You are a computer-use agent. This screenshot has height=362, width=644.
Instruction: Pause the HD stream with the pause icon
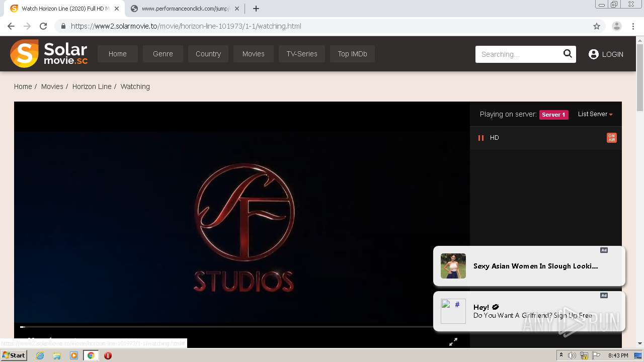pos(480,138)
